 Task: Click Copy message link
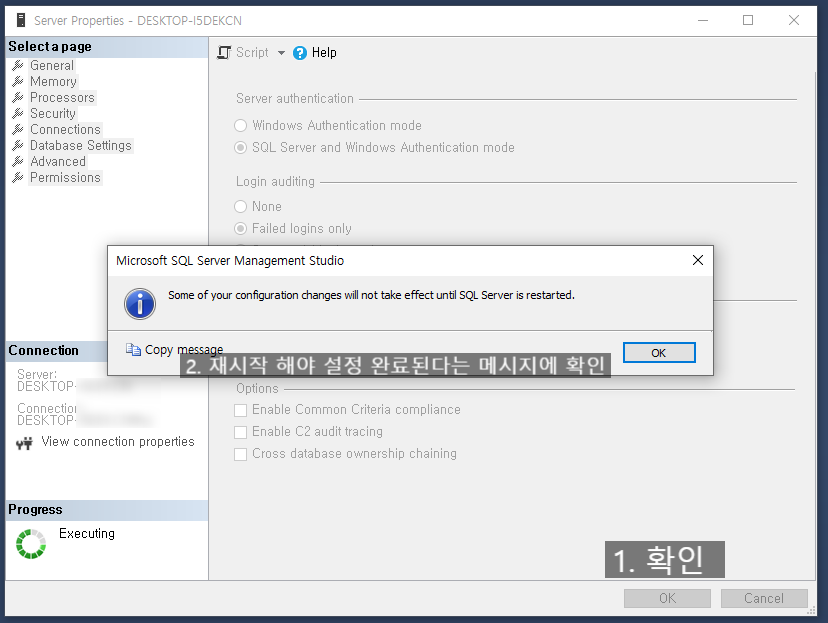(x=184, y=350)
